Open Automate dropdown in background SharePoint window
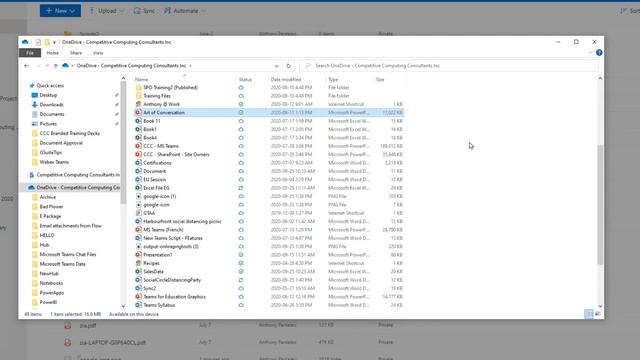Viewport: 640px width, 360px height. pos(185,11)
